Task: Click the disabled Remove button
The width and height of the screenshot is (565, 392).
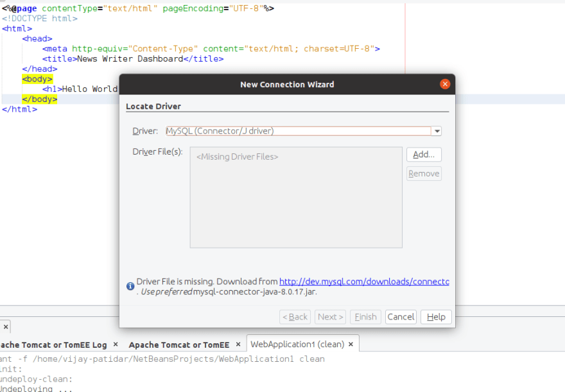Action: click(x=424, y=173)
